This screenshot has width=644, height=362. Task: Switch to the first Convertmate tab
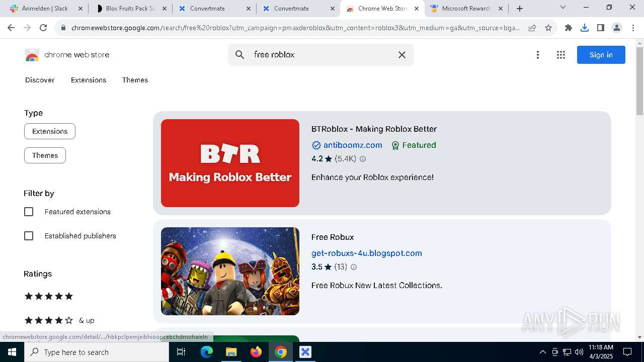pos(214,9)
